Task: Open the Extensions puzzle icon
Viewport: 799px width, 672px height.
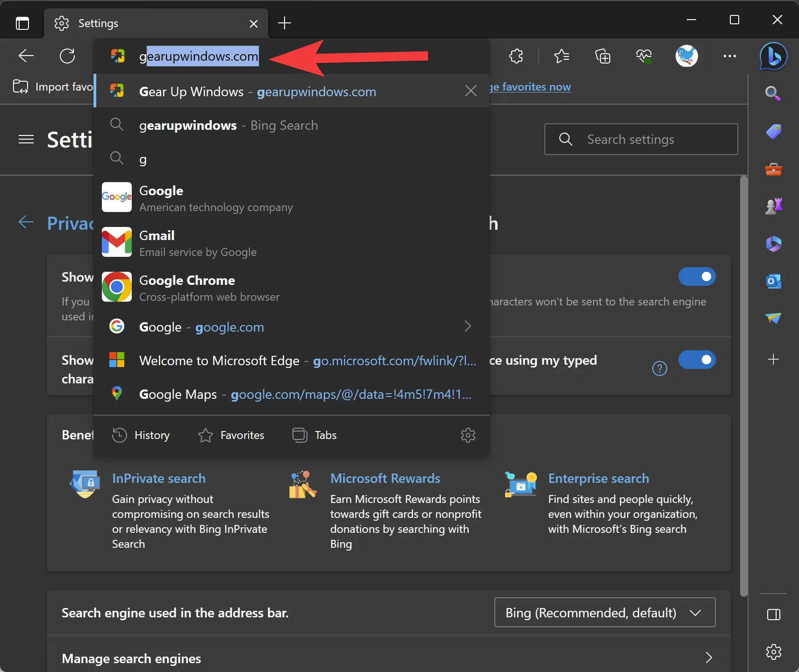Action: point(516,56)
